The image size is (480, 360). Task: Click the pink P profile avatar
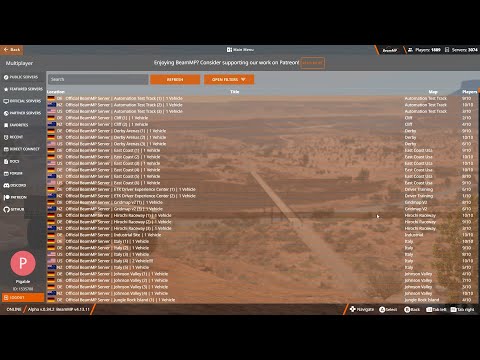click(x=23, y=263)
